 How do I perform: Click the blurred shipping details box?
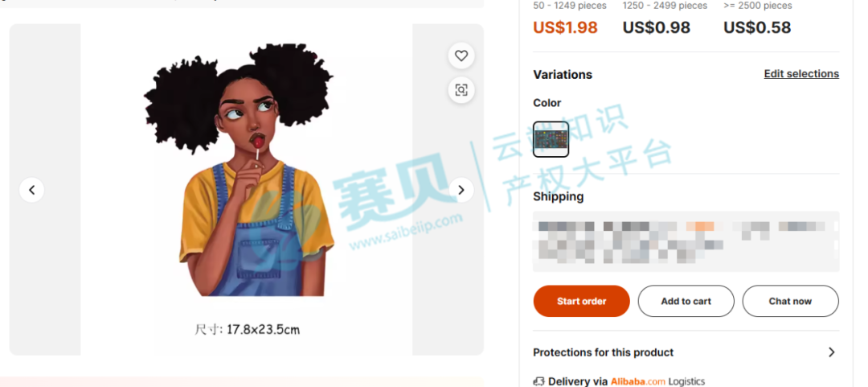click(686, 241)
